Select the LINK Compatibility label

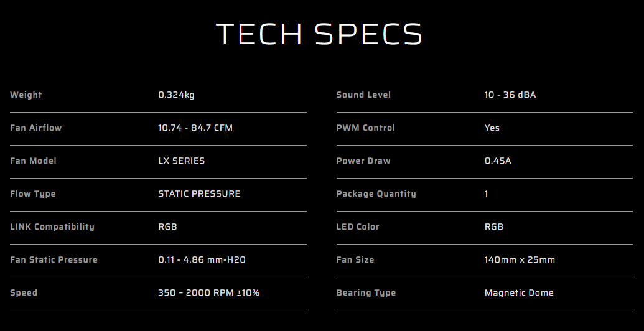52,226
